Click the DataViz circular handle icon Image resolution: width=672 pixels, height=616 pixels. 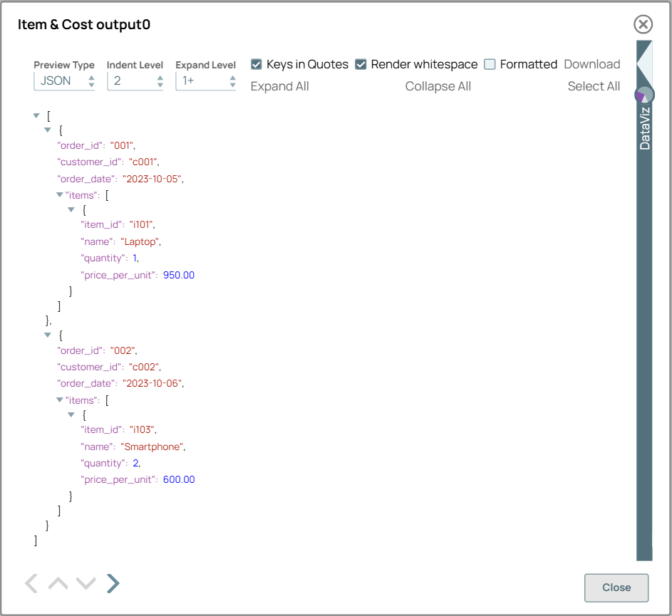point(645,95)
